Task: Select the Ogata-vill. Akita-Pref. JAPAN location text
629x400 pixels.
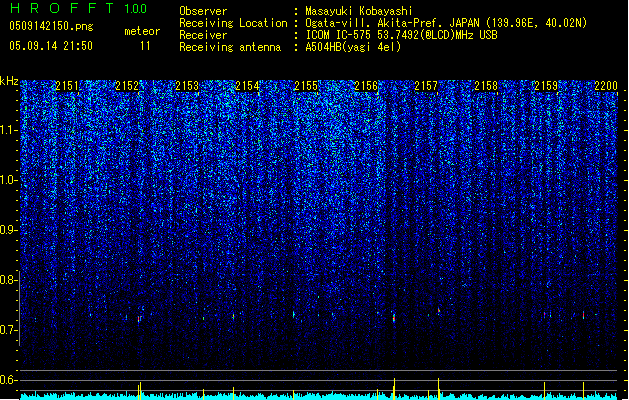Action: coord(446,23)
